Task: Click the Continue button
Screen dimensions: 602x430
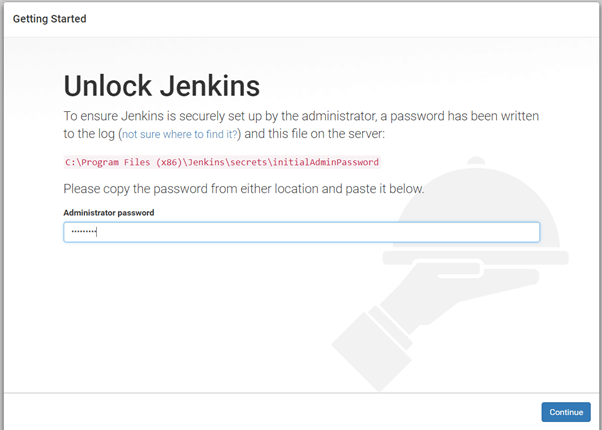Action: [566, 412]
